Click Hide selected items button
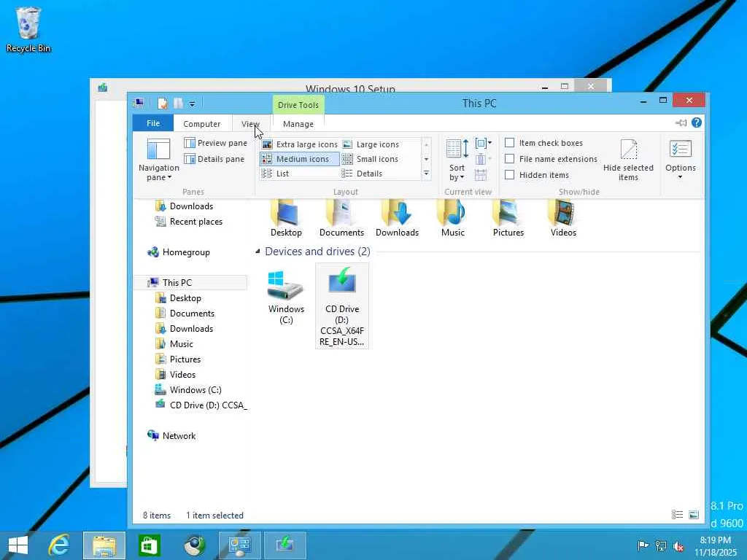 click(628, 160)
